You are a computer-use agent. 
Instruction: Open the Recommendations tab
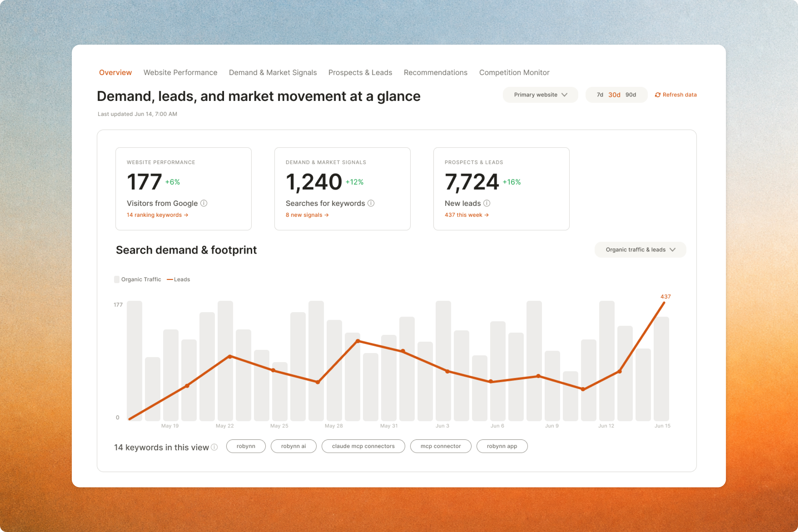point(435,73)
